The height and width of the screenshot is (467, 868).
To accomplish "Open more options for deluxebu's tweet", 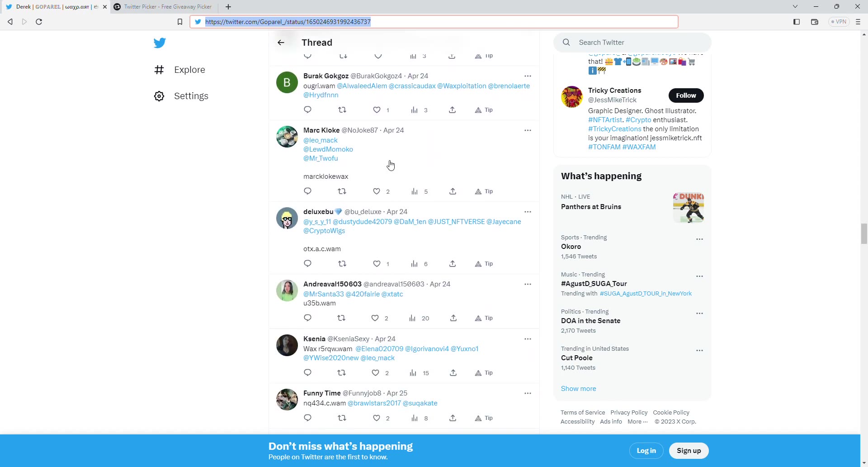I will tap(528, 212).
